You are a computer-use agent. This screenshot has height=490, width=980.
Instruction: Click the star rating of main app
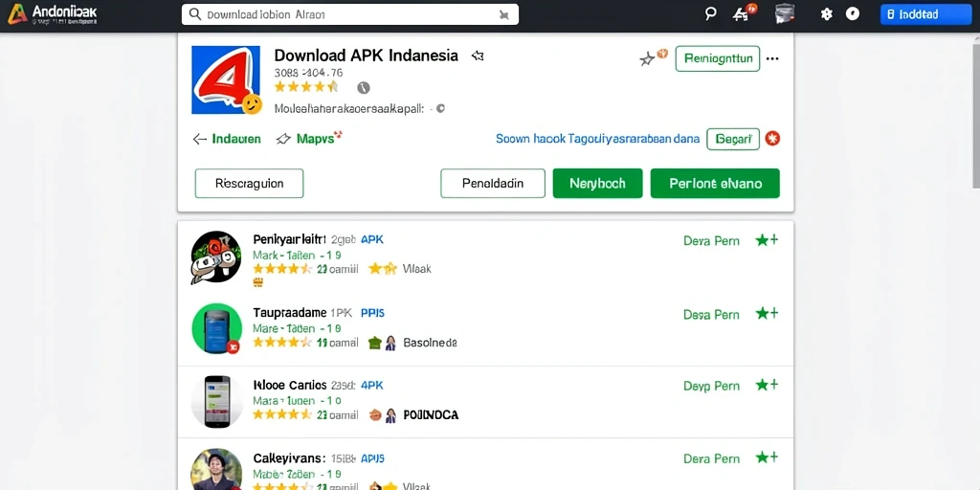click(x=306, y=87)
